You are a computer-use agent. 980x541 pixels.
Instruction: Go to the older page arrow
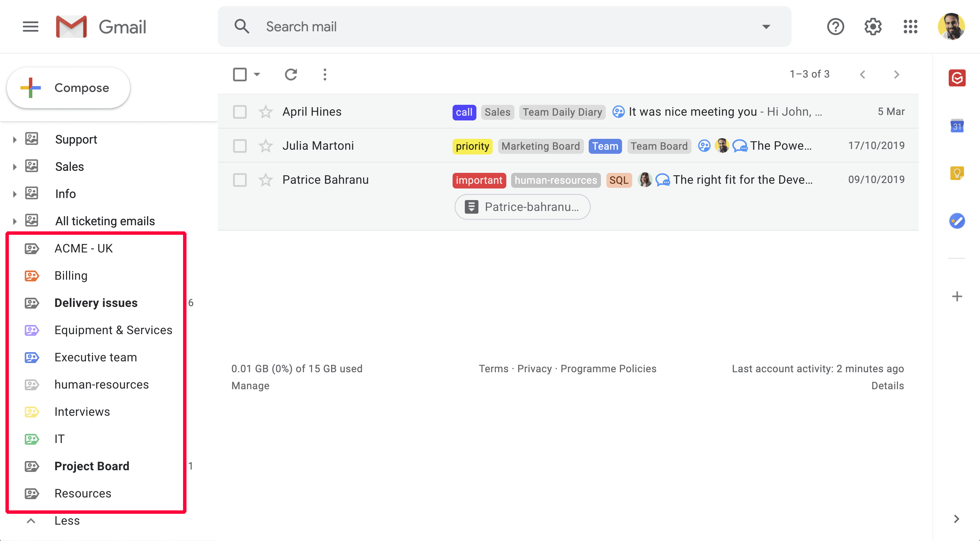coord(896,74)
